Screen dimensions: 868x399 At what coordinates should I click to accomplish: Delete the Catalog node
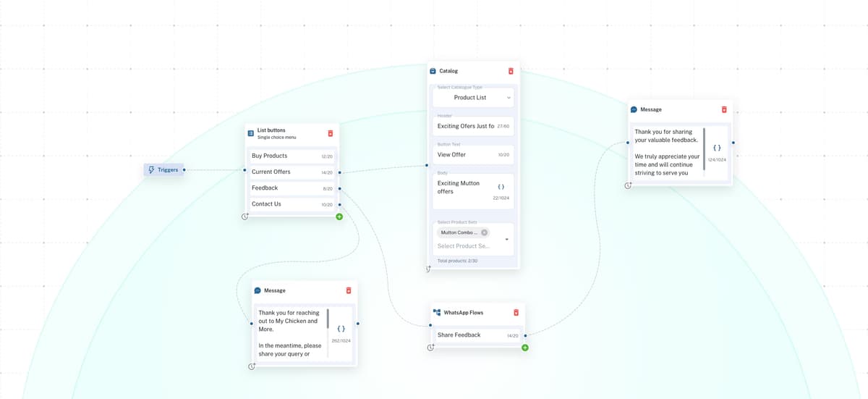(x=511, y=71)
